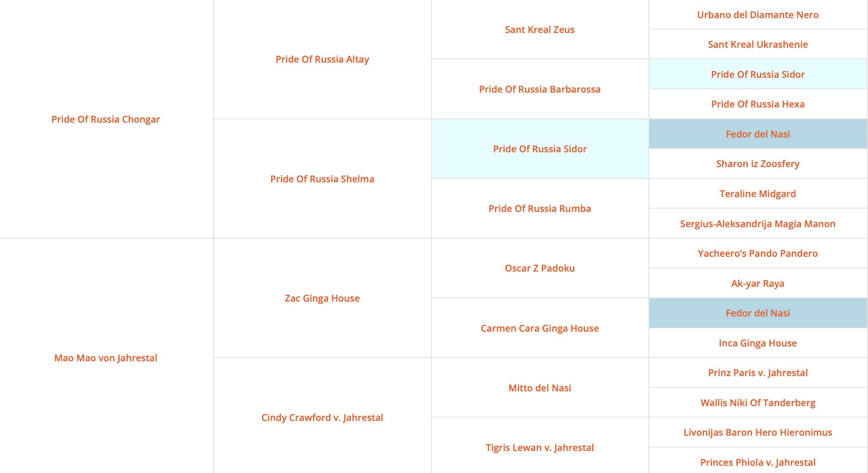Open Yacheero's Pando Pandero link
The height and width of the screenshot is (473, 868).
(x=758, y=253)
